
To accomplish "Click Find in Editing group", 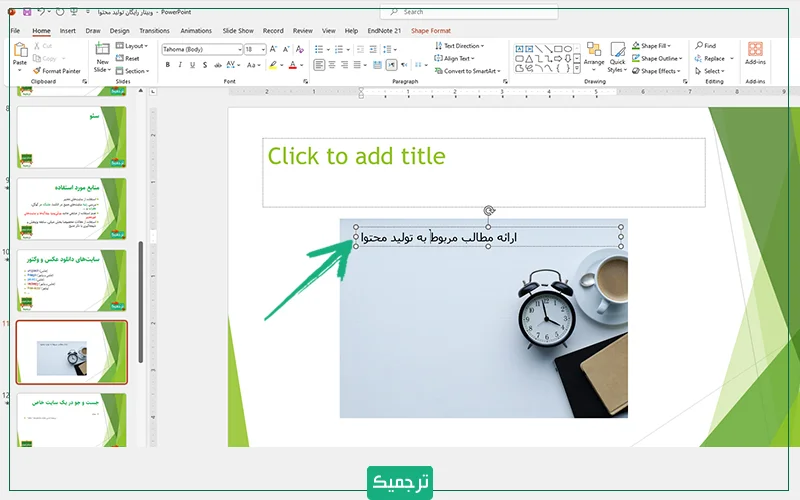I will (x=705, y=45).
